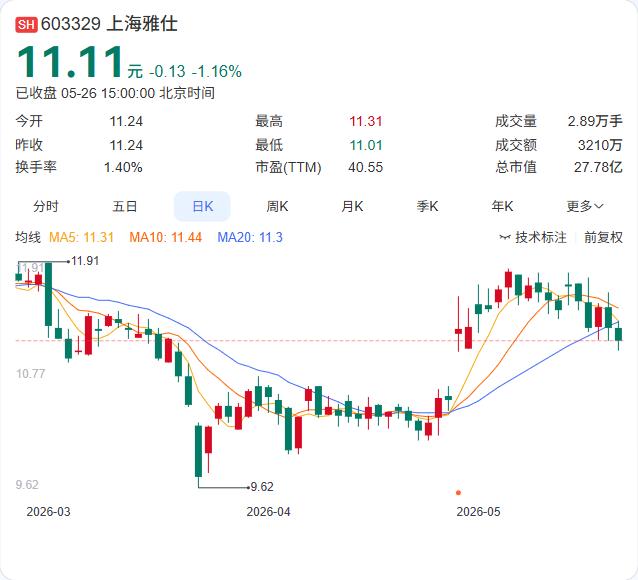Click the 最低 value 11.01
Viewport: 638px width, 580px height.
(x=366, y=145)
